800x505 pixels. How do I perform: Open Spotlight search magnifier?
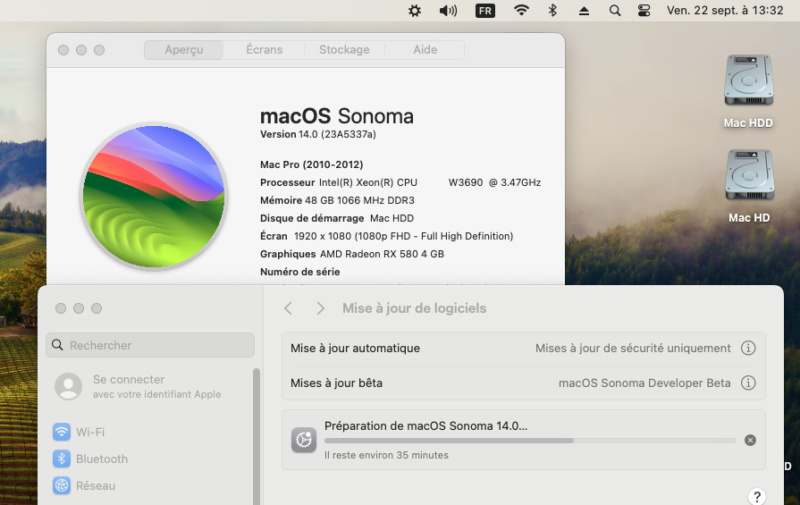click(x=615, y=11)
